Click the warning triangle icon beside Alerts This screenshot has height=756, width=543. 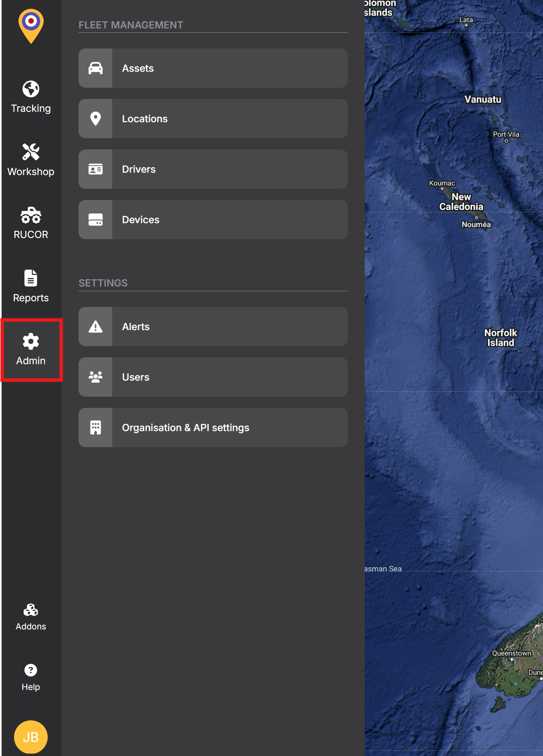tap(95, 327)
